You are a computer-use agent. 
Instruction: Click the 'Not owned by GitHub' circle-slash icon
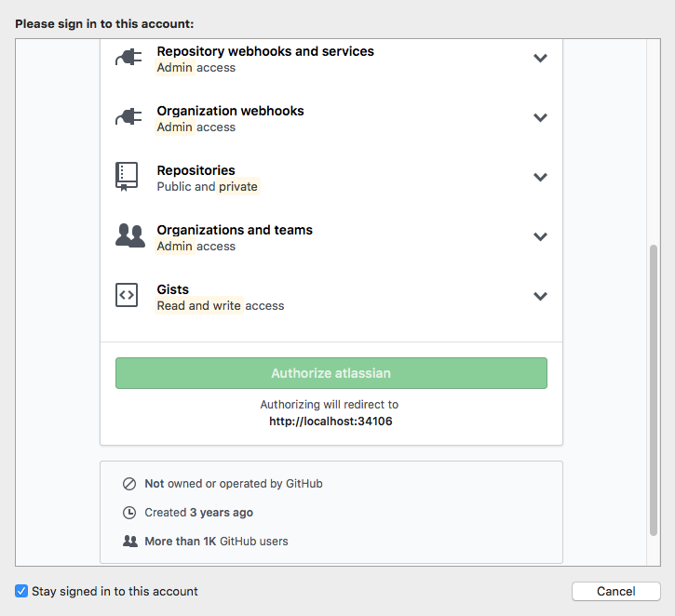click(x=129, y=484)
